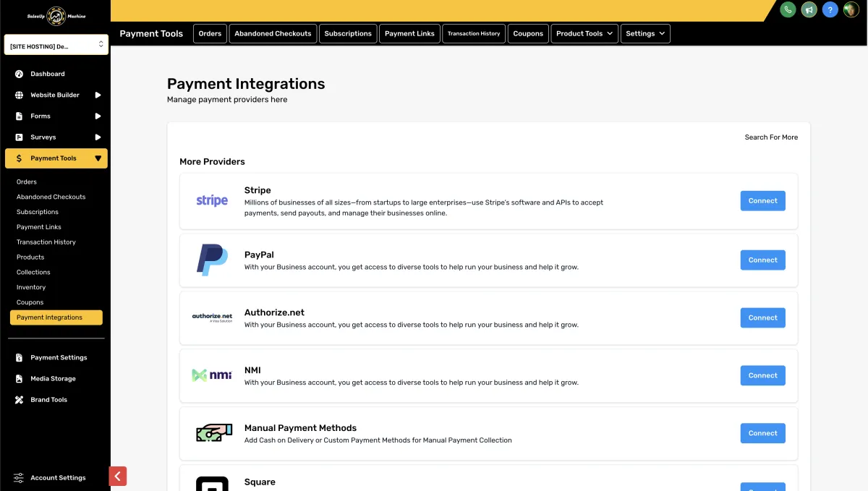Open the user profile avatar
This screenshot has height=491, width=868.
[x=851, y=9]
